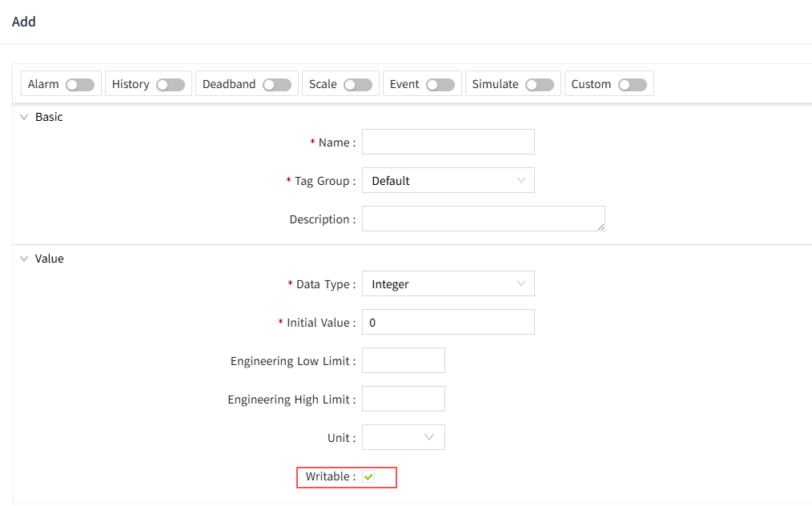Turn on the History toggle

click(171, 85)
